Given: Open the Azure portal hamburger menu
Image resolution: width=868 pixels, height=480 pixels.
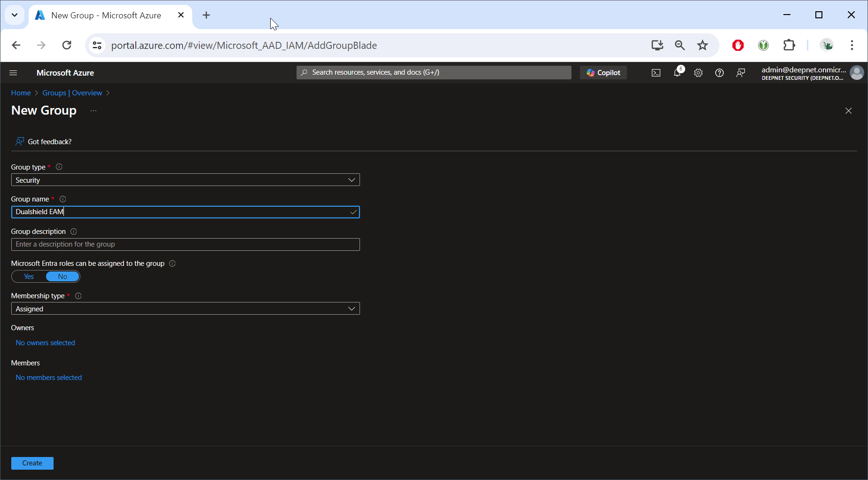Looking at the screenshot, I should 13,73.
